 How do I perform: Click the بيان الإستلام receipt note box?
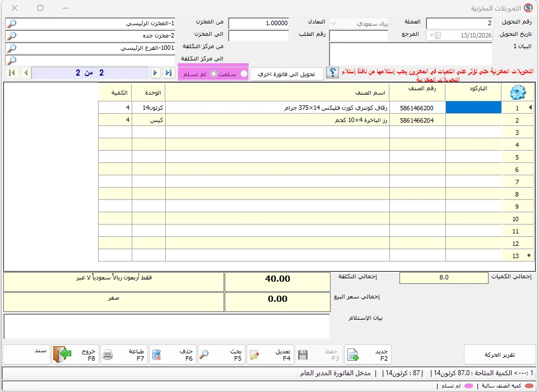tap(167, 326)
